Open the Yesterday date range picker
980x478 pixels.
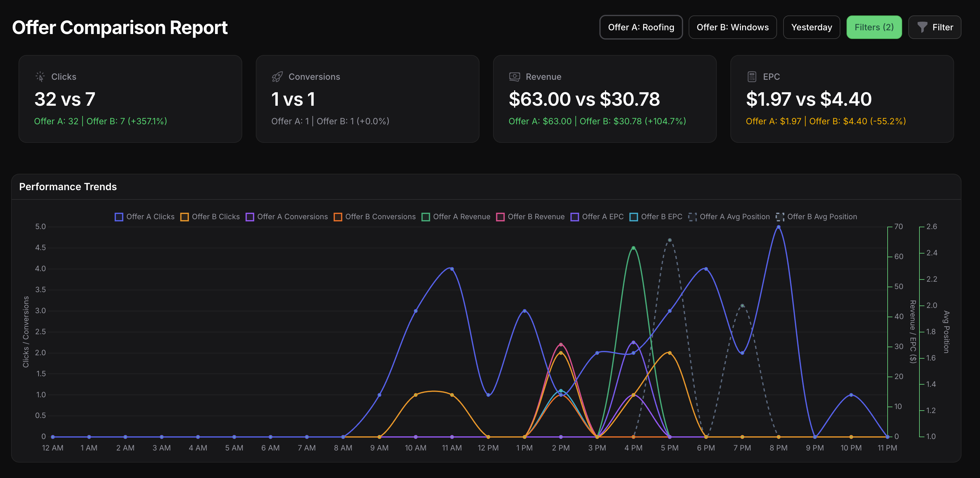812,27
